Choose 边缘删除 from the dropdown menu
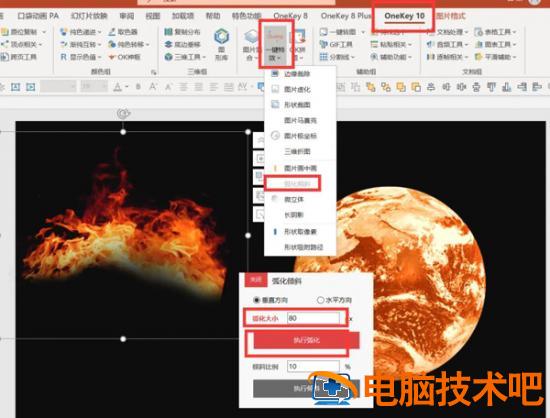Screen dimensions: 550x418 (x=300, y=74)
